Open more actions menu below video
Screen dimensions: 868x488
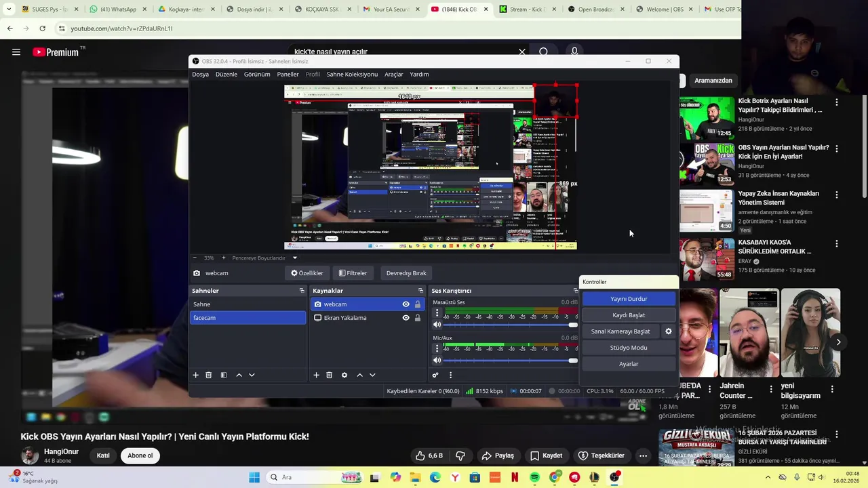pos(643,455)
